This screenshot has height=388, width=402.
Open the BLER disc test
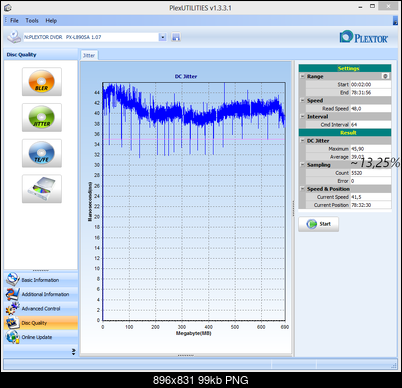tap(42, 82)
